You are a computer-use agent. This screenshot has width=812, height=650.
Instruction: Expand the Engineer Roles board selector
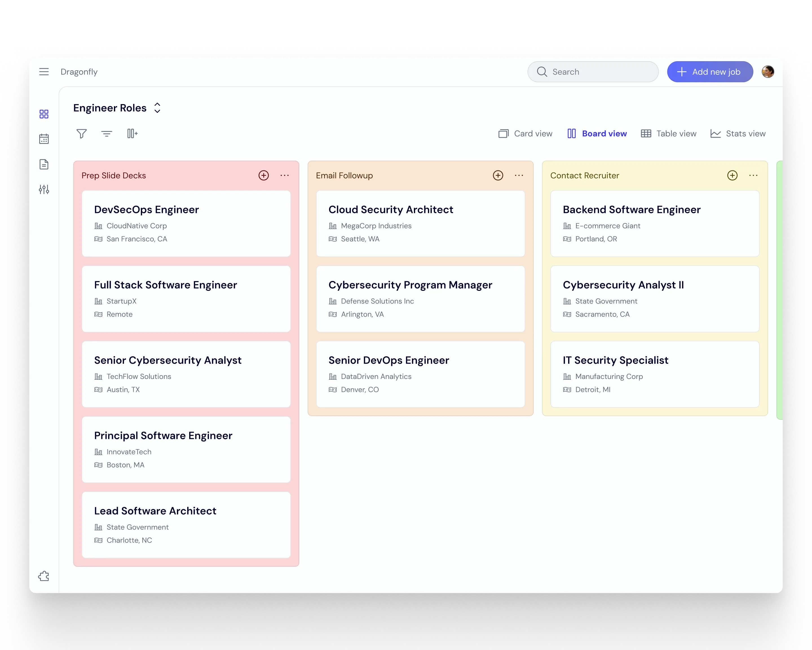click(x=157, y=108)
